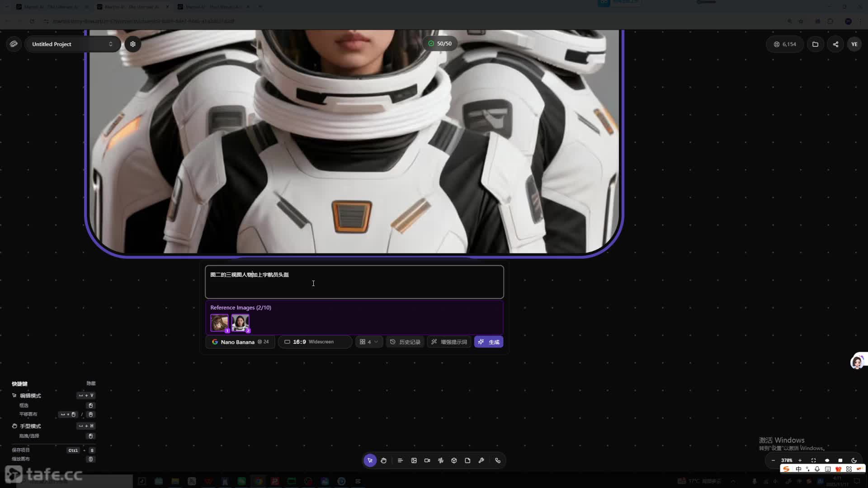868x488 pixels.
Task: Expand the image count 4 dropdown
Action: click(369, 342)
